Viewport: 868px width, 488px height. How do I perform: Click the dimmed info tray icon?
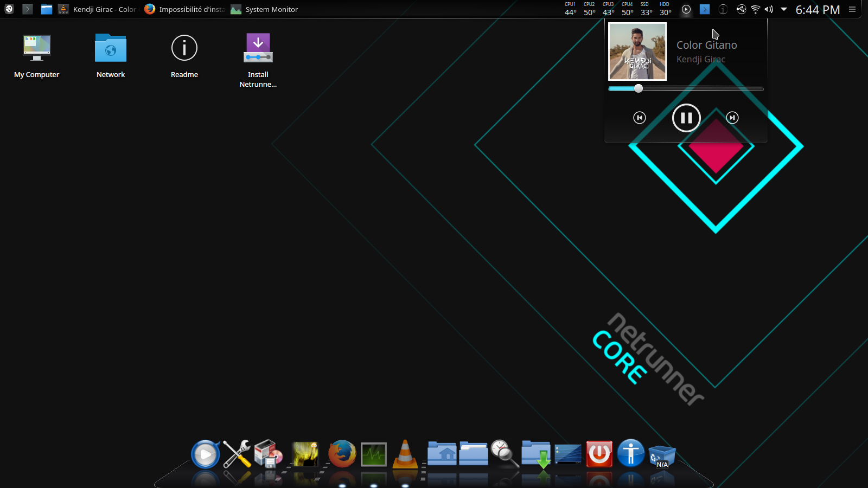click(x=723, y=9)
